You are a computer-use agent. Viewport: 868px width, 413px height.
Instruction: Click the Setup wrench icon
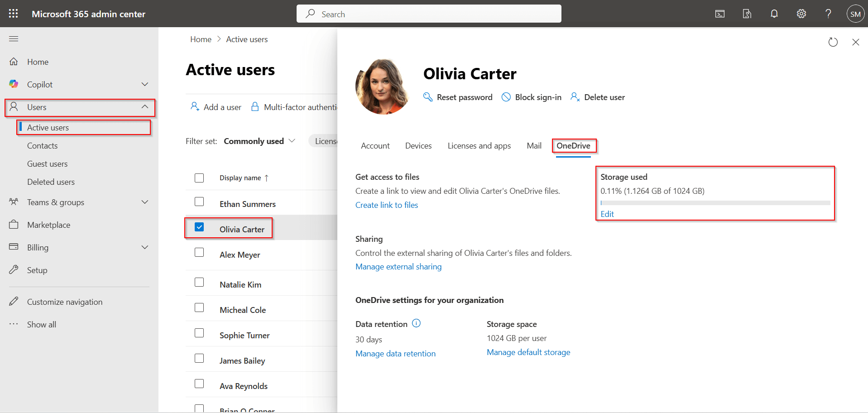pos(14,270)
